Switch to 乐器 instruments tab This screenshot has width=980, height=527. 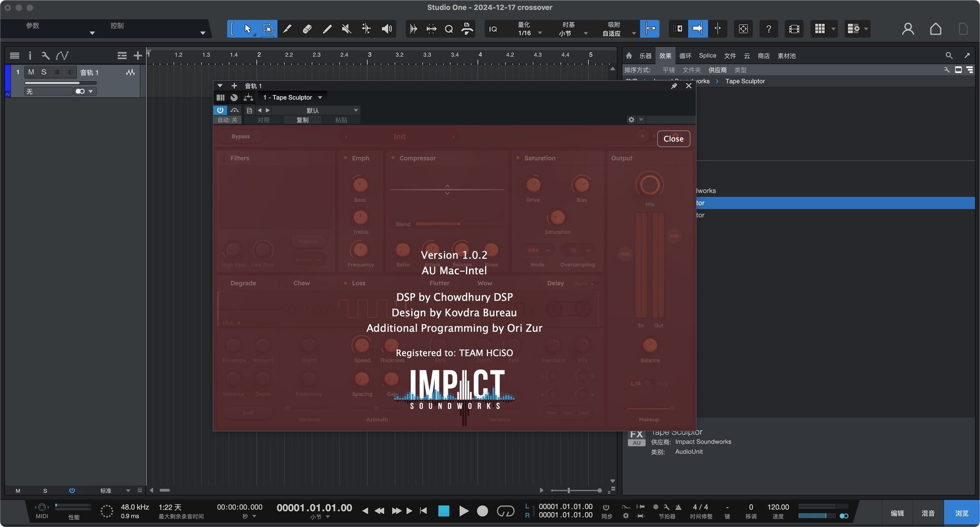tap(645, 56)
